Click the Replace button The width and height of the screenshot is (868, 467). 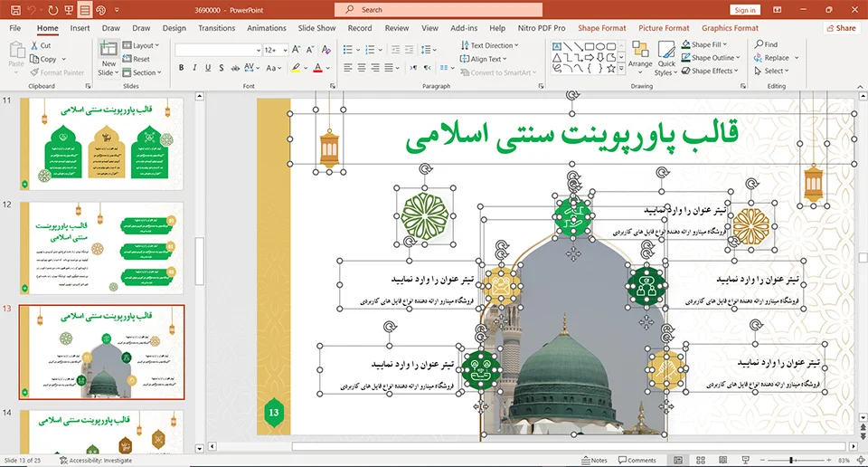click(x=771, y=58)
